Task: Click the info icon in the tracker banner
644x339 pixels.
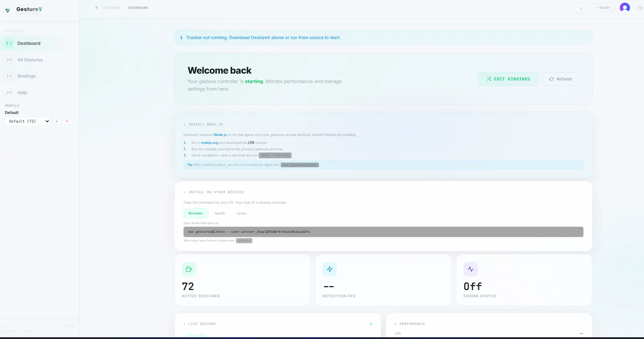Action: pos(181,37)
